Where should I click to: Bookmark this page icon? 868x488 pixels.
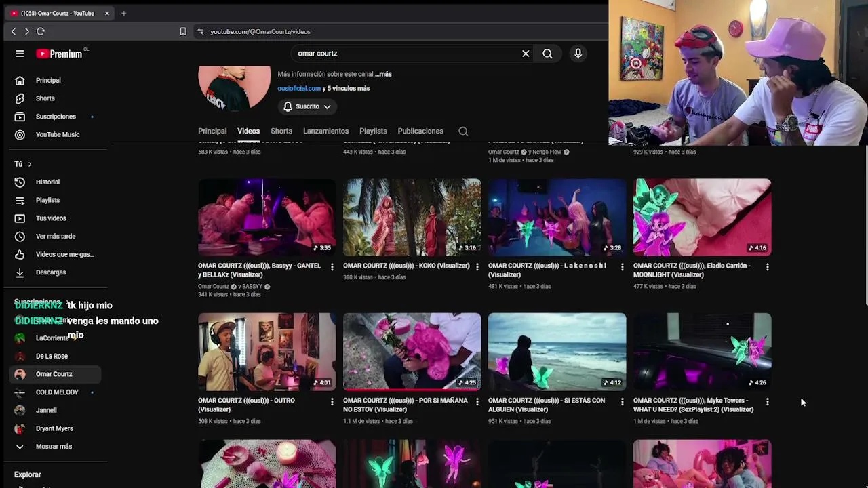[183, 31]
